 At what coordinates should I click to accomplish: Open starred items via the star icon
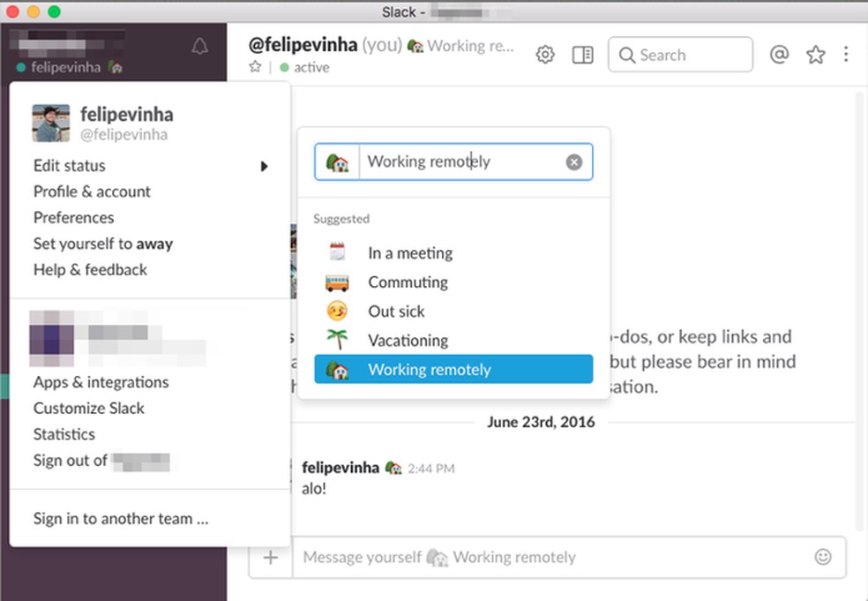pyautogui.click(x=814, y=55)
